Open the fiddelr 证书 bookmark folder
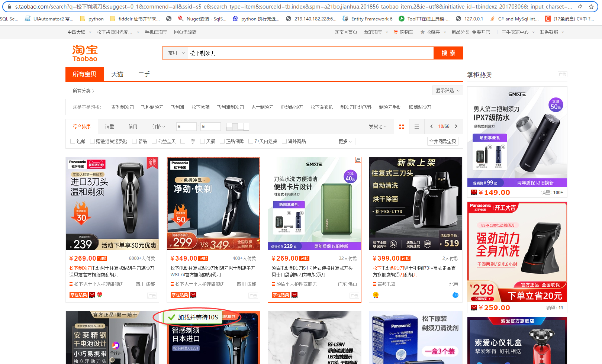The image size is (602, 364). point(135,19)
